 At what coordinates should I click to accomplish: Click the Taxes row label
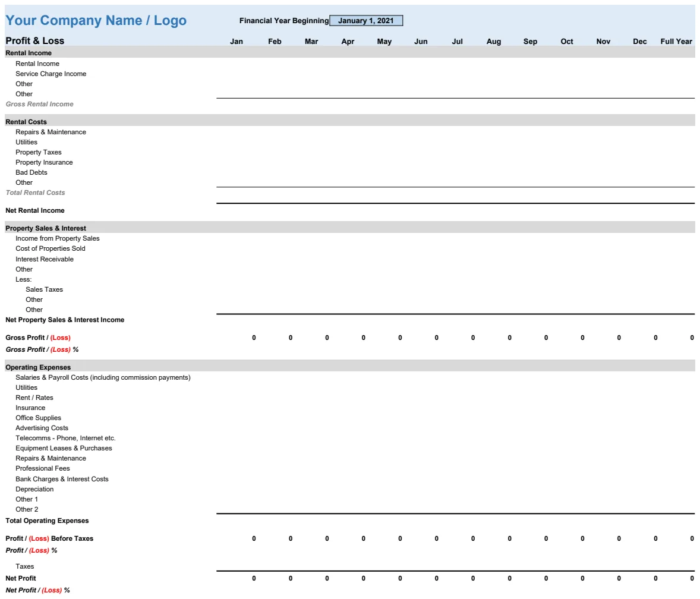click(24, 566)
